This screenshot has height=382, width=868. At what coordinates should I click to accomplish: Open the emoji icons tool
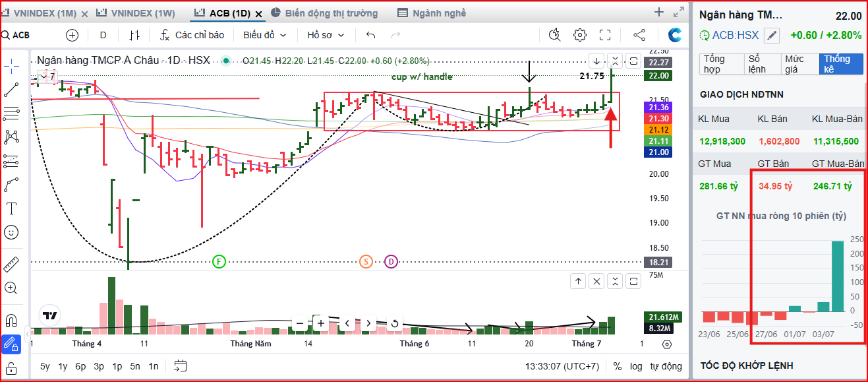click(x=11, y=232)
